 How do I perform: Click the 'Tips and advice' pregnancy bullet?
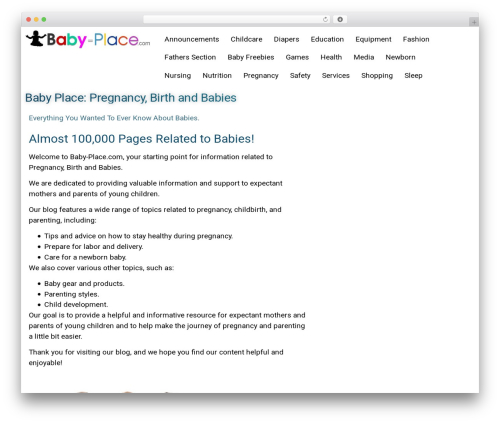click(x=138, y=236)
